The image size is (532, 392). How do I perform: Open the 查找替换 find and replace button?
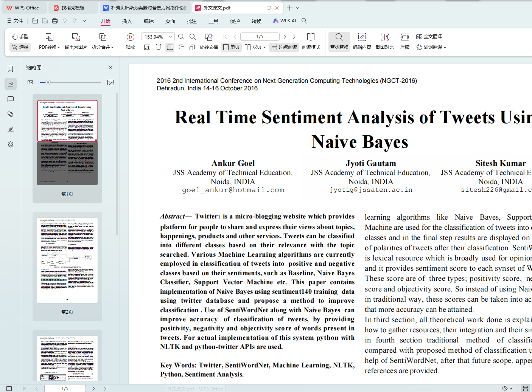pyautogui.click(x=339, y=41)
